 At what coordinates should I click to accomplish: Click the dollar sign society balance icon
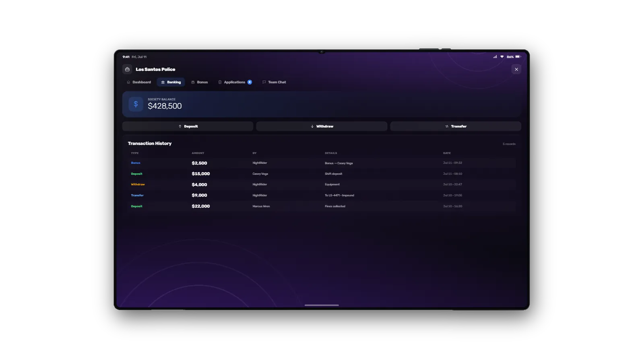136,104
